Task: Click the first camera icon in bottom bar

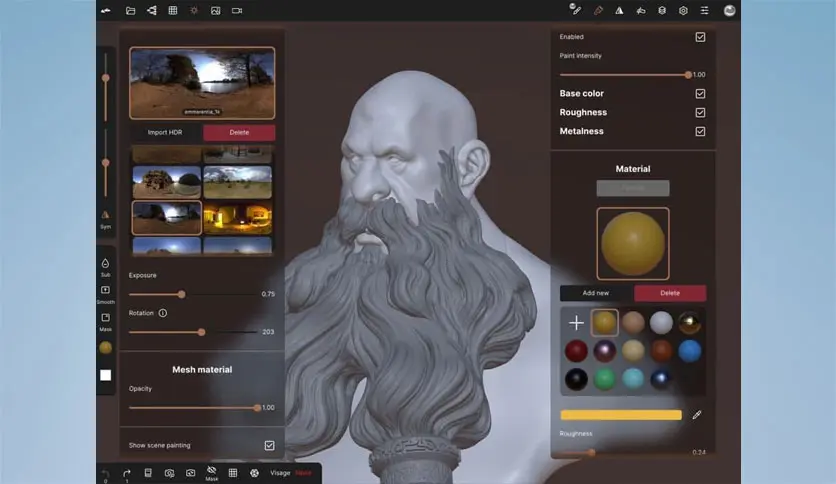Action: 170,473
